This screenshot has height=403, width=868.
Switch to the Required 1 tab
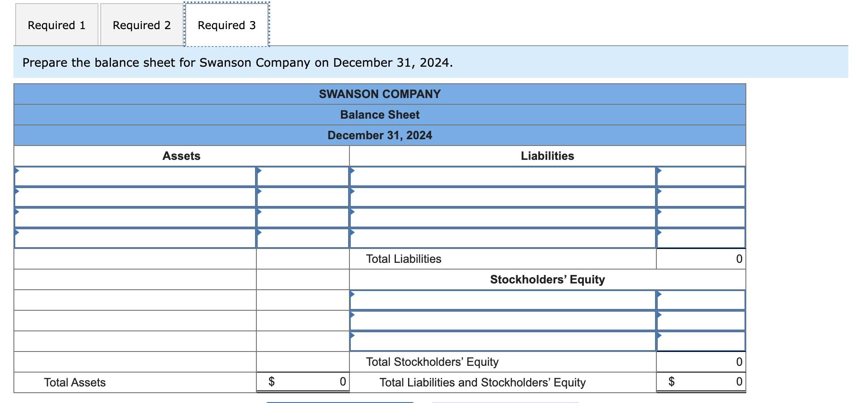tap(57, 25)
